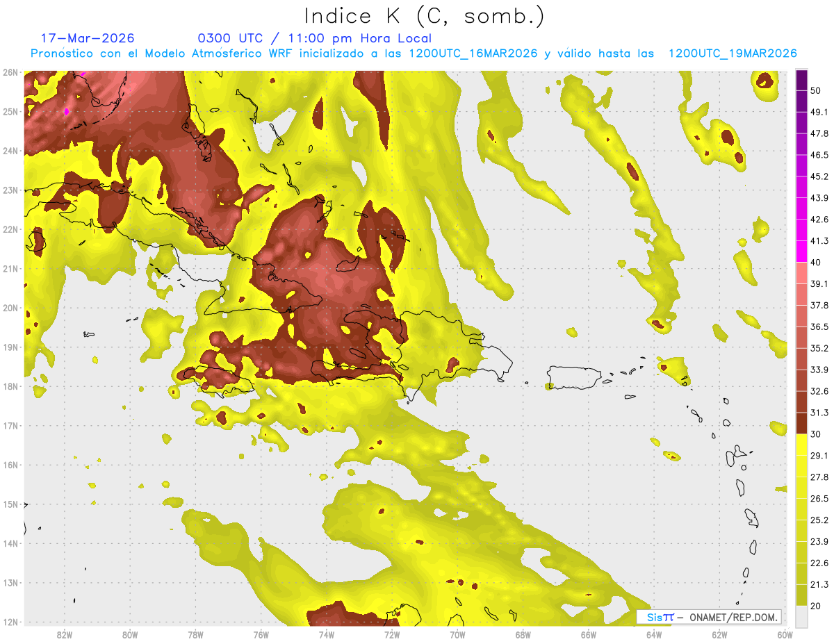Viewport: 834px width, 644px height.
Task: Click the "74W" longitude label
Action: tap(327, 635)
